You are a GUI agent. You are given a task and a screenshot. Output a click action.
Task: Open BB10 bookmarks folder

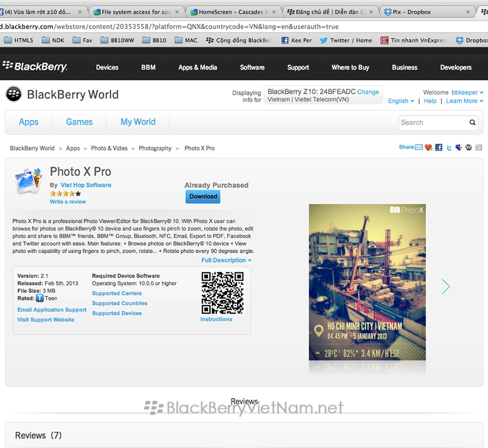click(x=155, y=40)
